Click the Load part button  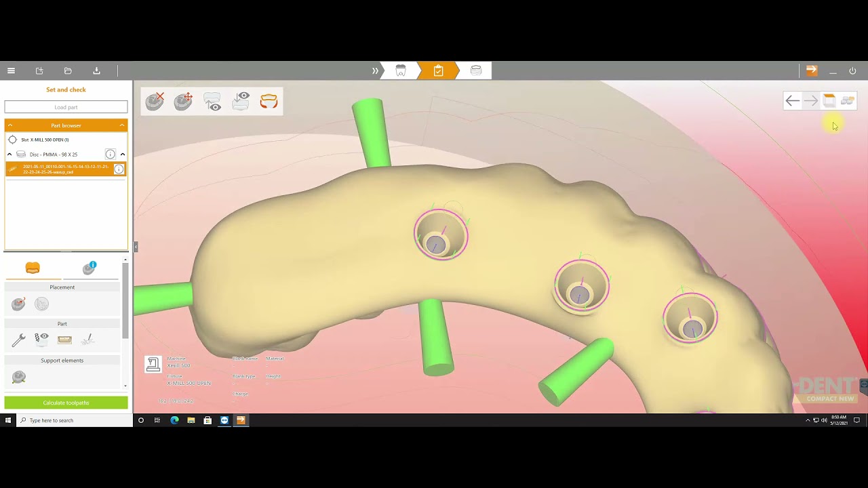pyautogui.click(x=66, y=107)
